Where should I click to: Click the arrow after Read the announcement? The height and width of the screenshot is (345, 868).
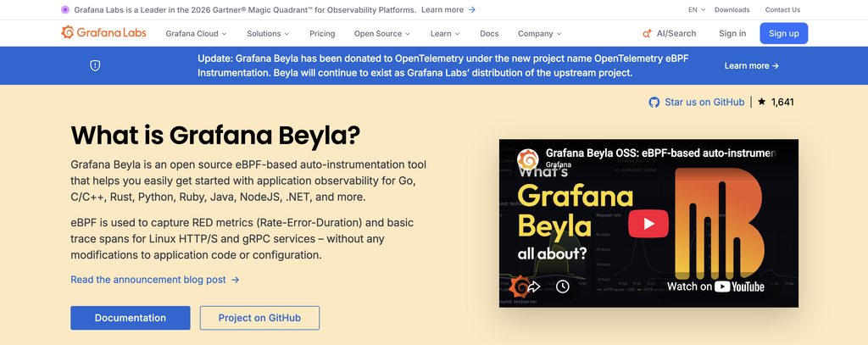(x=236, y=280)
